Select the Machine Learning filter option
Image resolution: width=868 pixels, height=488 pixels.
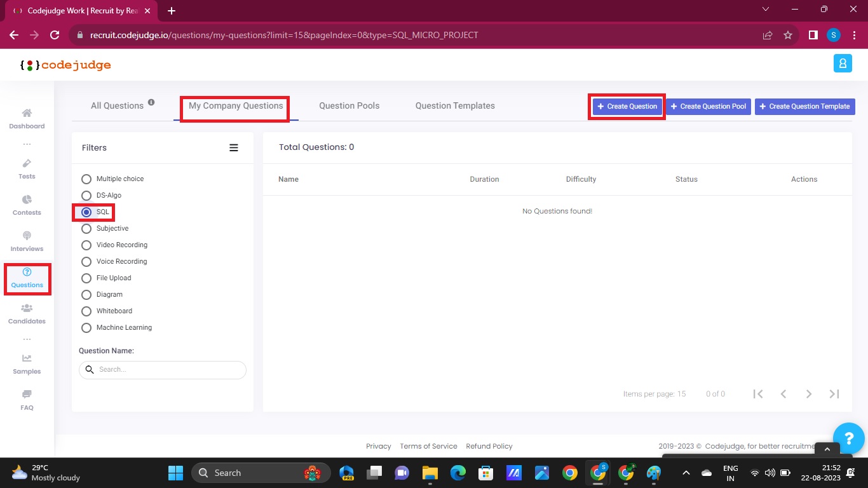pos(86,327)
